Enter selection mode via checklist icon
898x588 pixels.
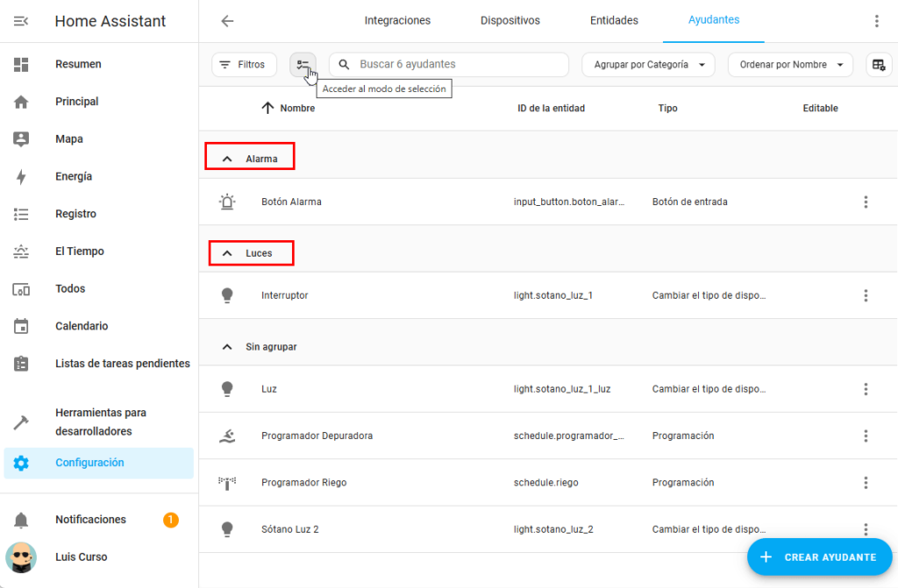point(303,65)
